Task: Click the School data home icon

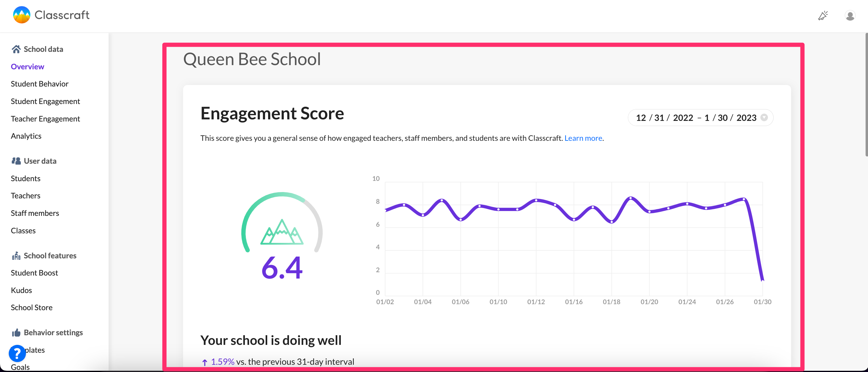Action: click(16, 49)
